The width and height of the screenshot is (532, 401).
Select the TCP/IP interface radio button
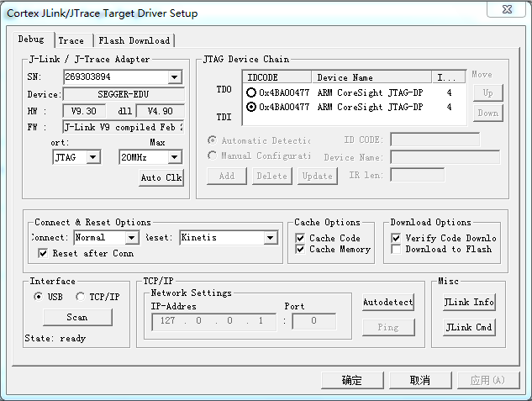pos(80,297)
